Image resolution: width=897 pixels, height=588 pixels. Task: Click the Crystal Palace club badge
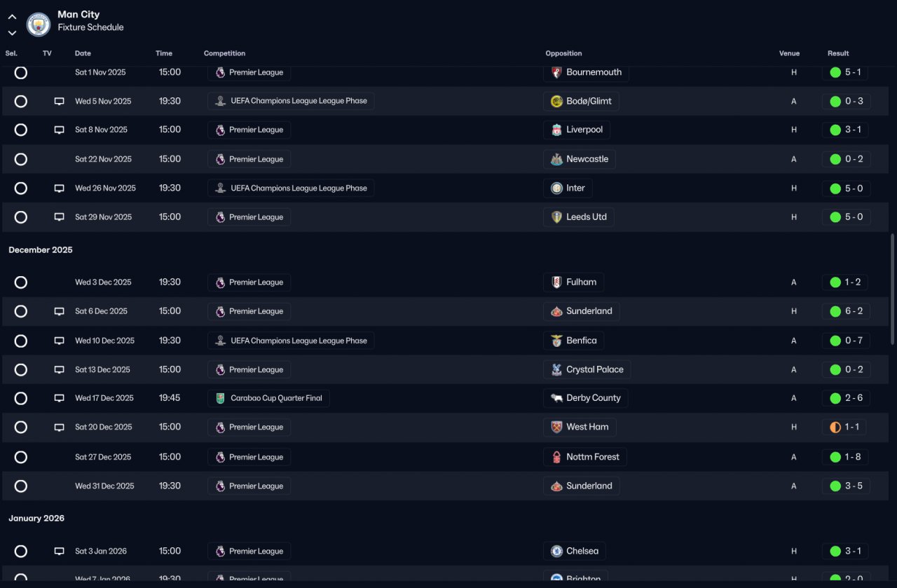point(556,369)
